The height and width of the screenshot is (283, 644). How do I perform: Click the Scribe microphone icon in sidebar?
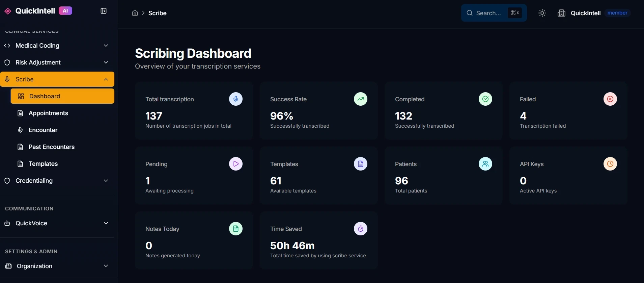[7, 79]
